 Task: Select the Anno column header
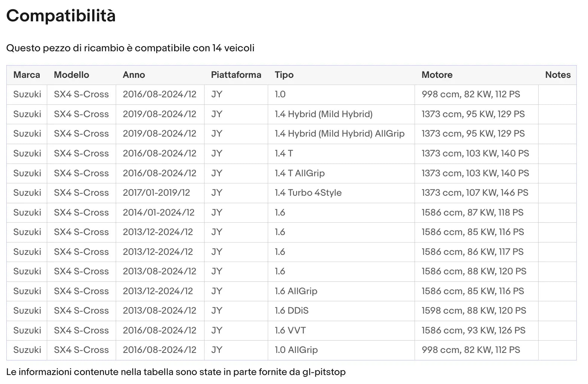click(134, 75)
